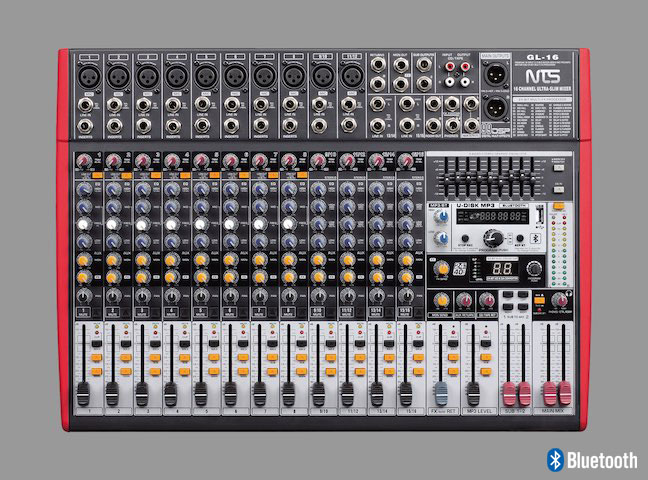Viewport: 648px width, 480px height.
Task: Click the 9/10 MUTE label box
Action: 318,312
